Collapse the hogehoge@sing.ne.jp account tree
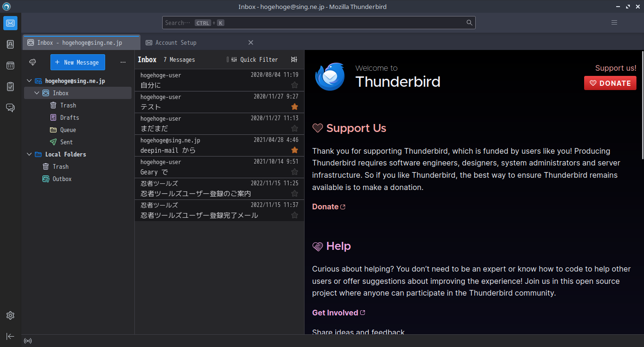 (x=29, y=81)
